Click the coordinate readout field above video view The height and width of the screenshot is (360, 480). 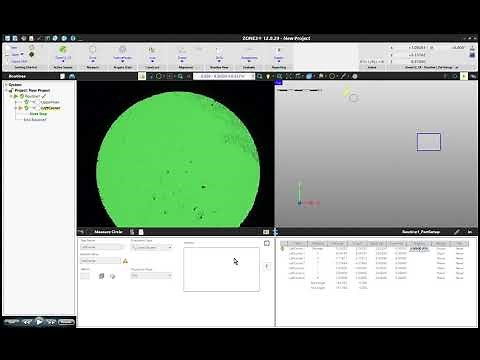(223, 76)
